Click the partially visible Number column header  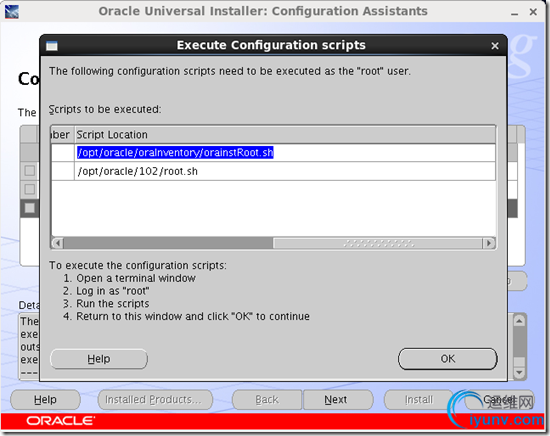62,135
